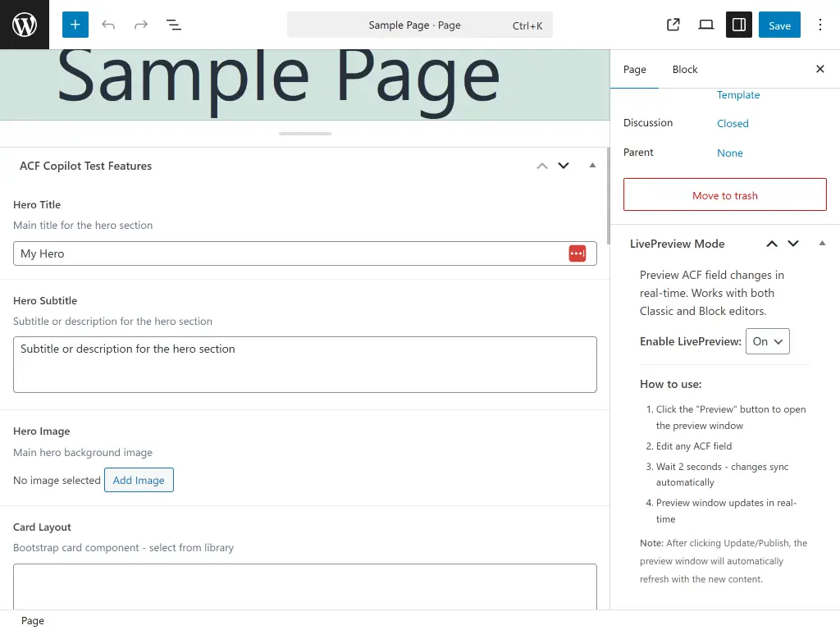Viewport: 840px width, 630px height.
Task: Open the command palette search field
Action: coord(419,25)
